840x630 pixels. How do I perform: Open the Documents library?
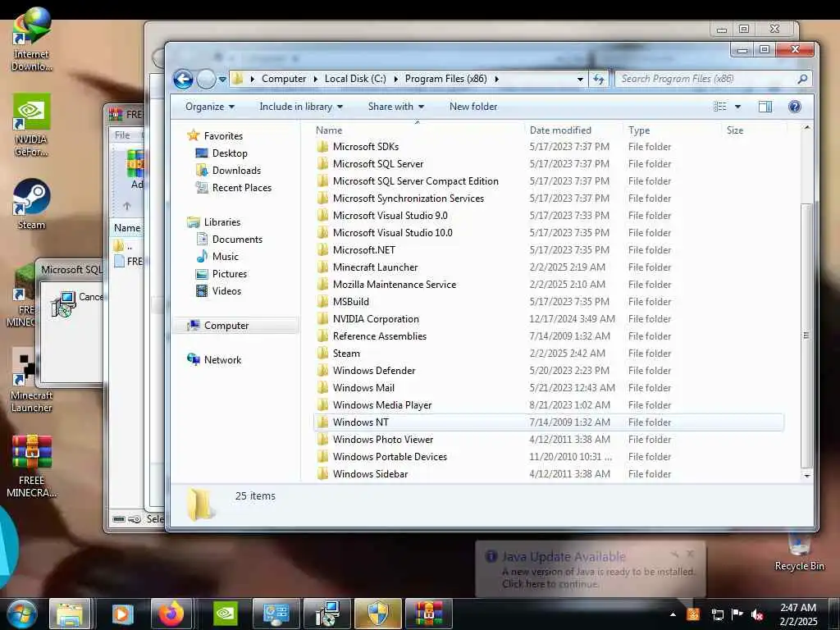pyautogui.click(x=237, y=240)
